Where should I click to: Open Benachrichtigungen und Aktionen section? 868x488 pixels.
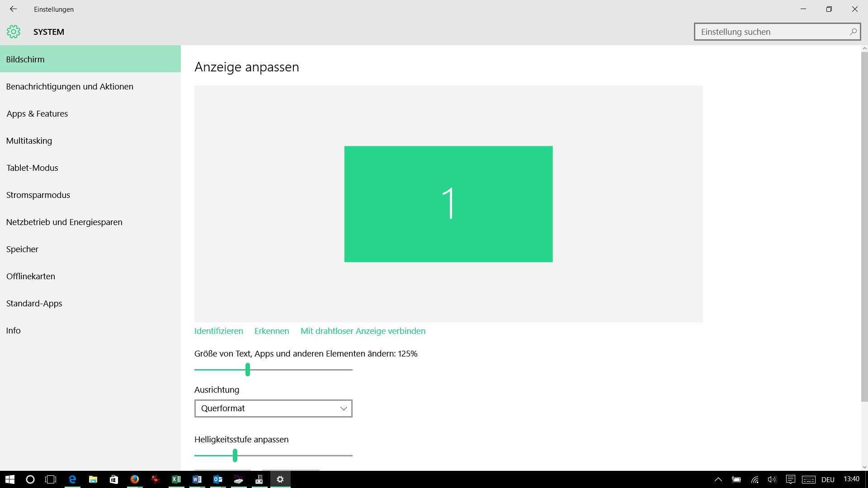click(70, 86)
